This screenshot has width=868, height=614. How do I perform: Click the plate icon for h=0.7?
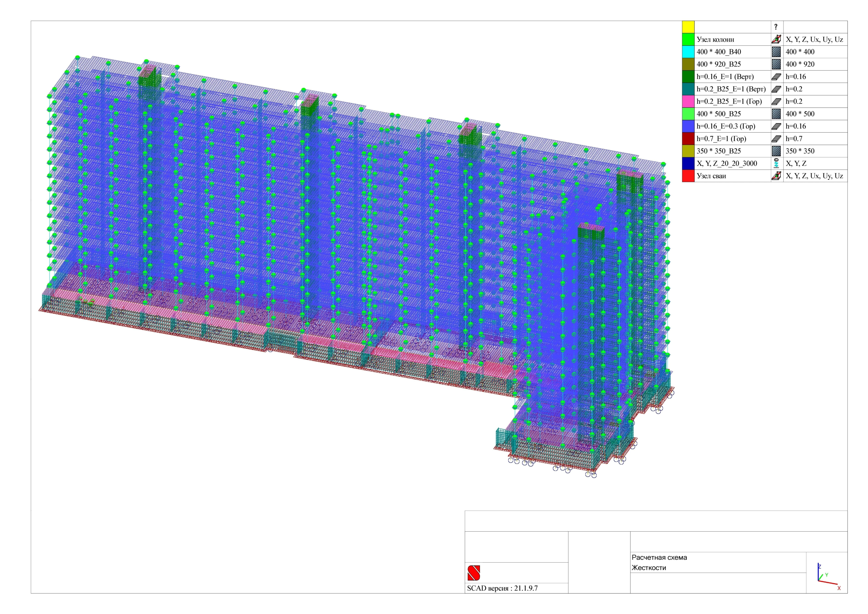pyautogui.click(x=776, y=139)
